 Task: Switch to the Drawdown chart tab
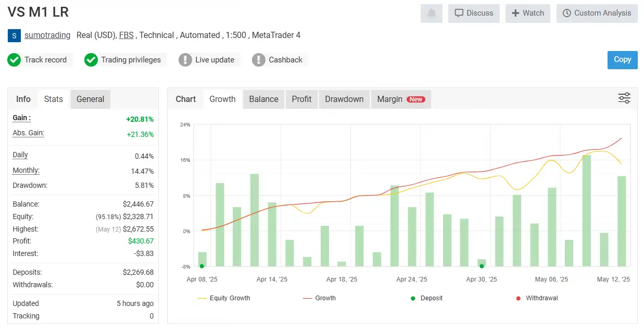tap(344, 99)
